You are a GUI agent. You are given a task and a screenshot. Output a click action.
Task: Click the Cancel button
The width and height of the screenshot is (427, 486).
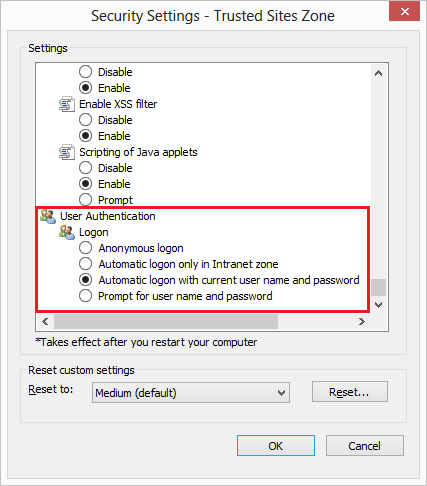(365, 446)
